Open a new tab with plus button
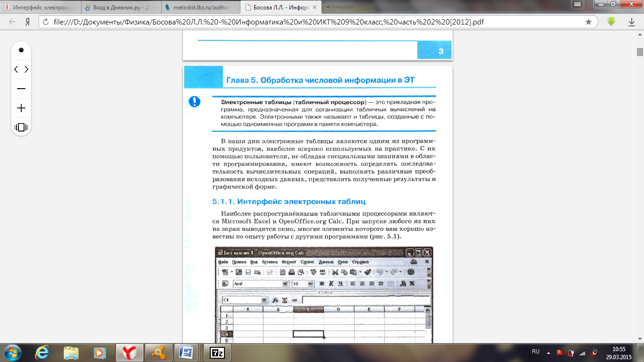Viewport: 644px width, 362px height. (329, 7)
